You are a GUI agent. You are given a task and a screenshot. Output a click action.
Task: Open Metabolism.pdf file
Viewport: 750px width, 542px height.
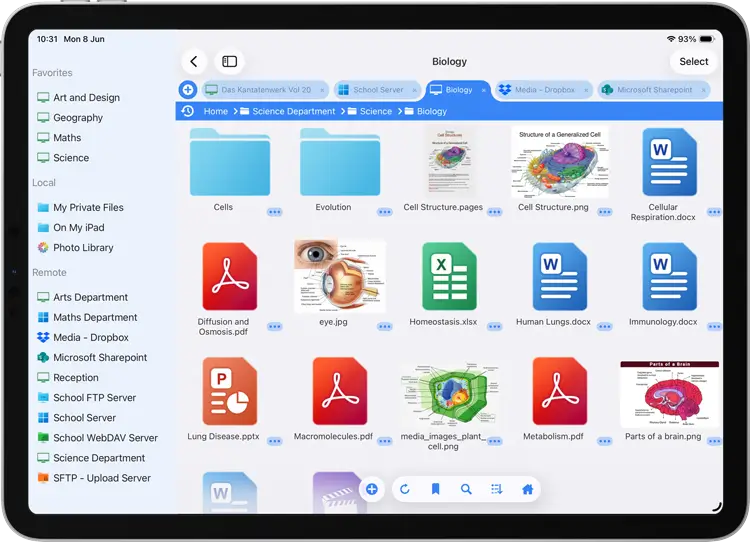[x=560, y=391]
